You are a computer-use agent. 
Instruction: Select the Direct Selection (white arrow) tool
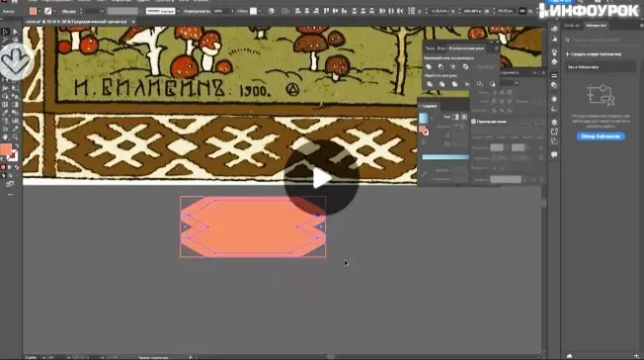(x=15, y=32)
